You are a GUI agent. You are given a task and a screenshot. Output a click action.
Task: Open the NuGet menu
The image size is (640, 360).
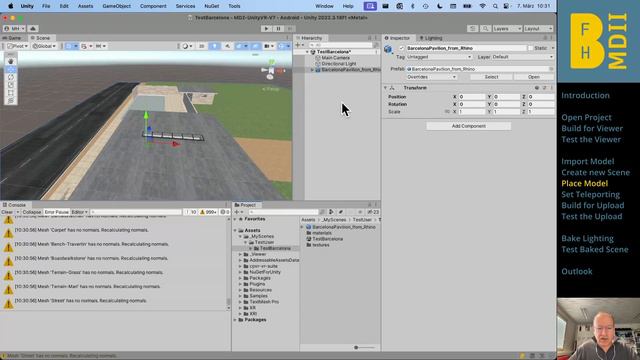point(211,6)
